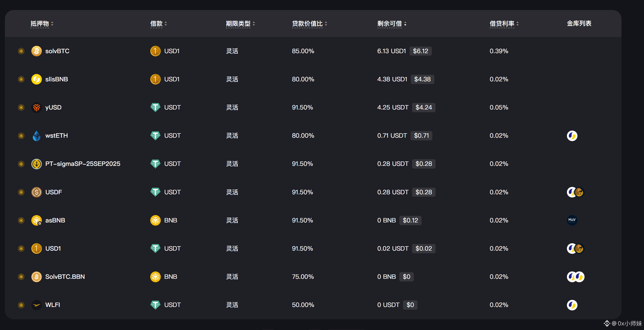Open the PT-sigmaSP-25SEP2025 market row

tap(82, 164)
